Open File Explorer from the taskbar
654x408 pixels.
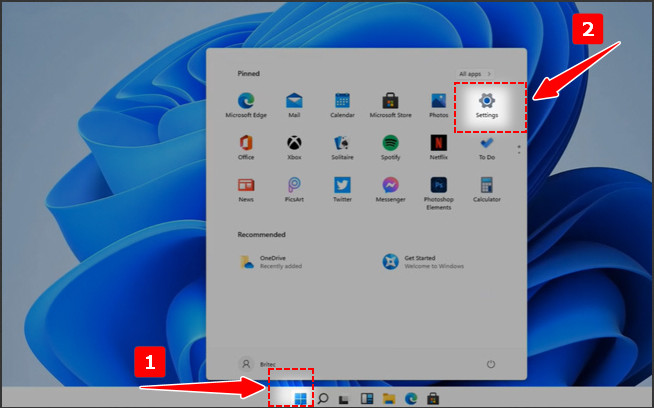point(389,399)
